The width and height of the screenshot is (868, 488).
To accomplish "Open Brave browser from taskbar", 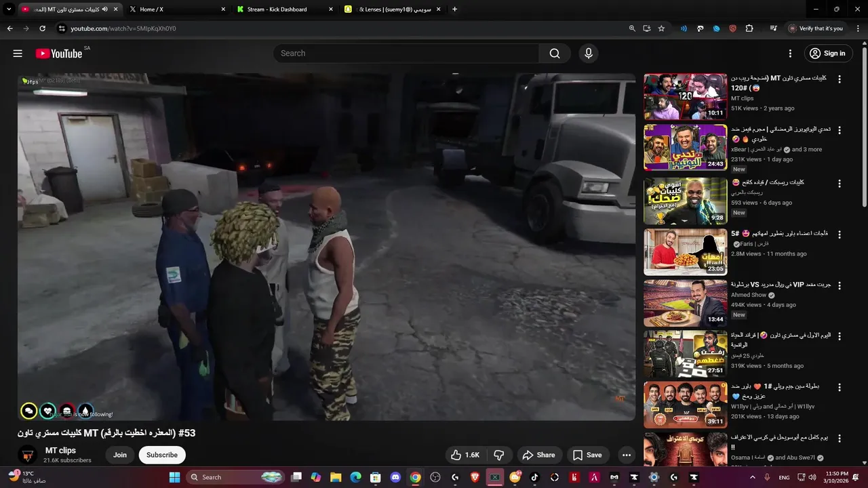I will click(x=475, y=477).
